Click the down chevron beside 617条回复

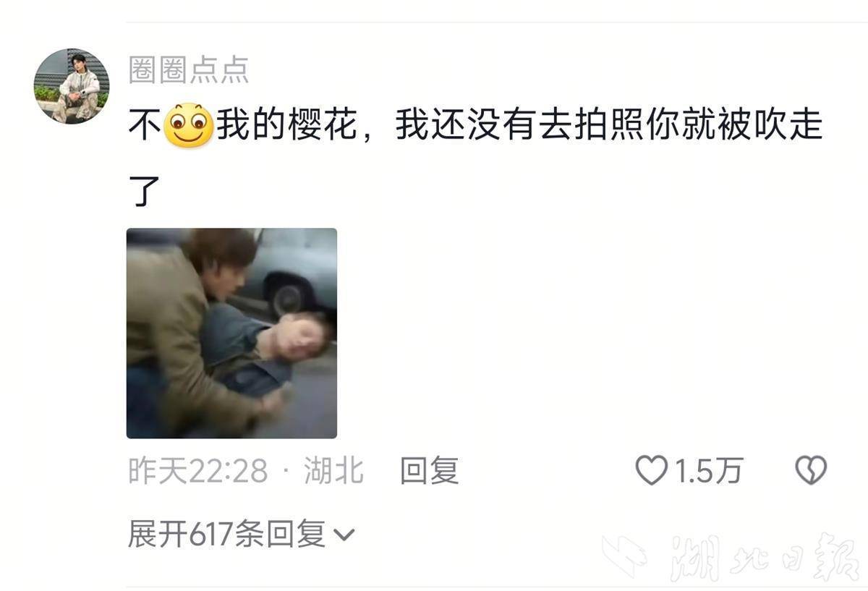344,536
